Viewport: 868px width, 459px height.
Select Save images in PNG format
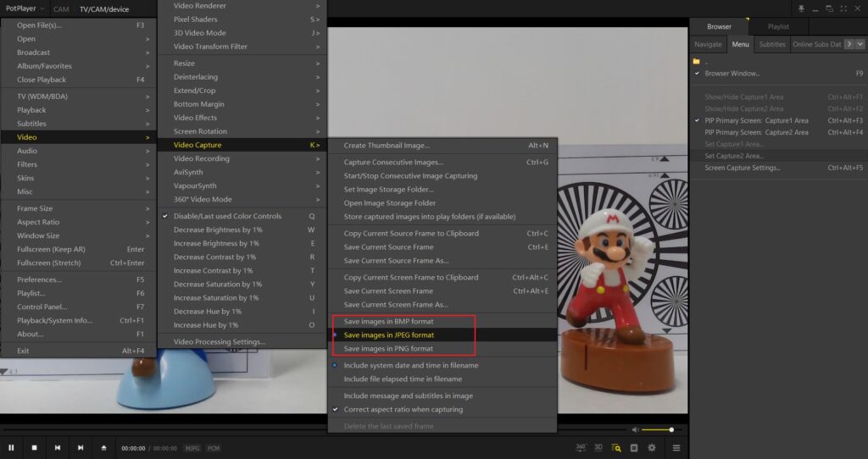click(x=442, y=349)
